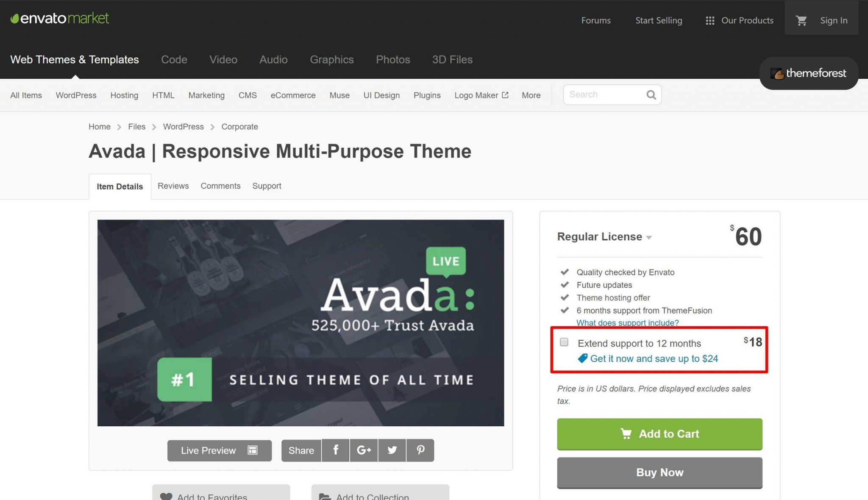Click the Twitter share icon
This screenshot has width=868, height=500.
(x=392, y=450)
